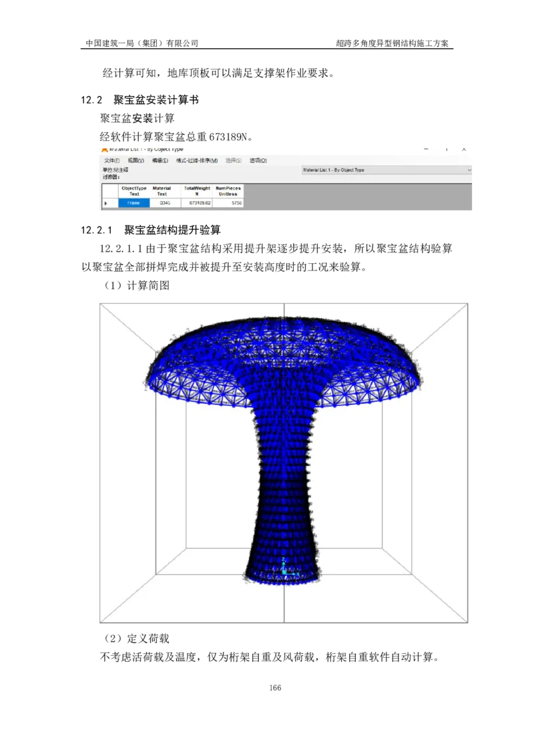This screenshot has width=534, height=756.
Task: Open the 选择(S) menu
Action: (234, 161)
